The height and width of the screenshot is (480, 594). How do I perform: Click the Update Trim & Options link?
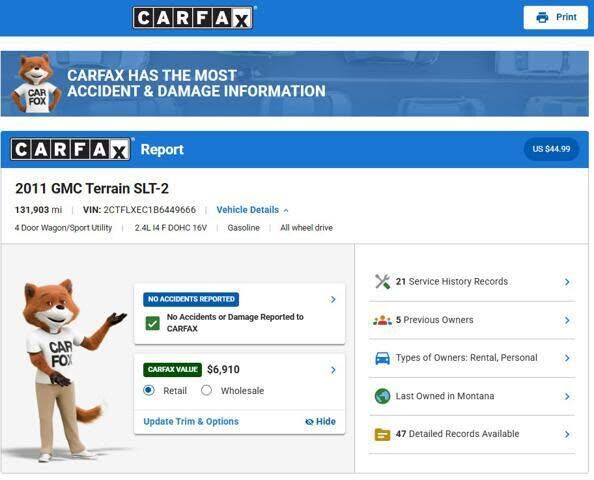191,421
